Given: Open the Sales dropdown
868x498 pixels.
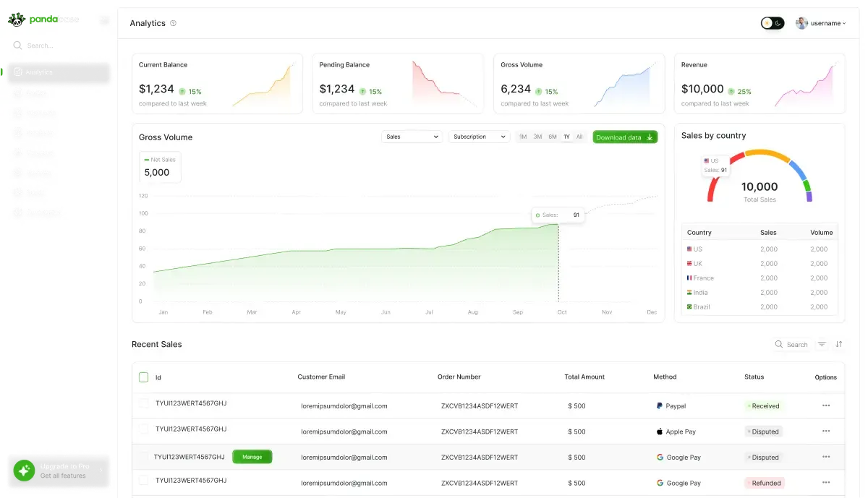Looking at the screenshot, I should [412, 137].
